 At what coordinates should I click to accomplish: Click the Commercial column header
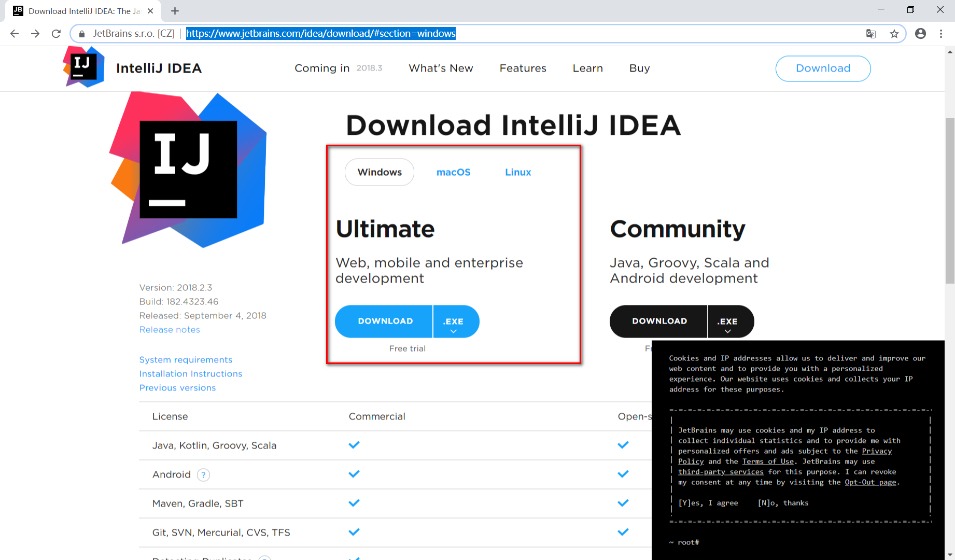pos(377,417)
